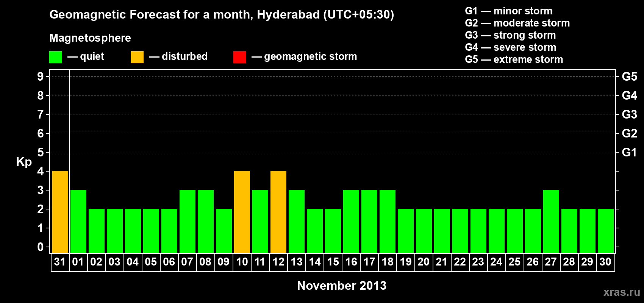The height and width of the screenshot is (303, 644).
Task: Click the orange disturbed legend swatch
Action: [x=137, y=57]
